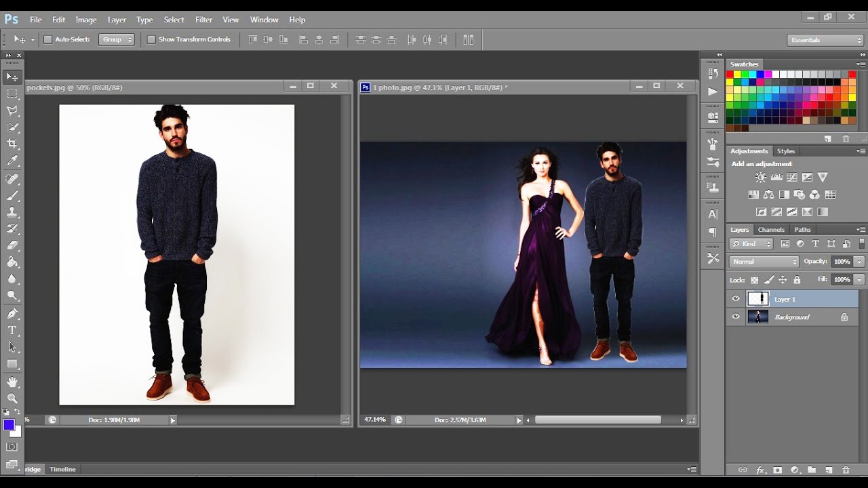Click the trash icon in Layers panel
The image size is (868, 488).
[x=846, y=470]
